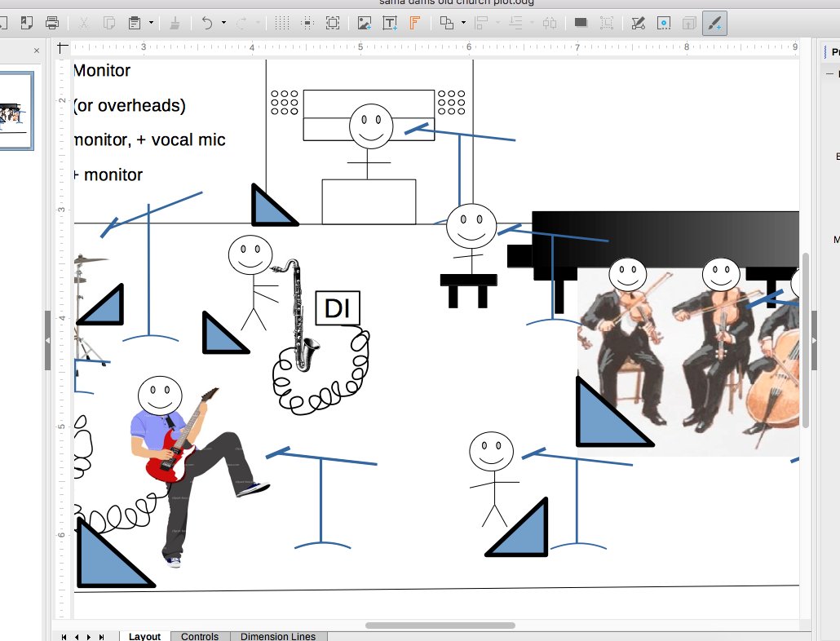840x641 pixels.
Task: Open the Align dropdown arrow
Action: [497, 23]
